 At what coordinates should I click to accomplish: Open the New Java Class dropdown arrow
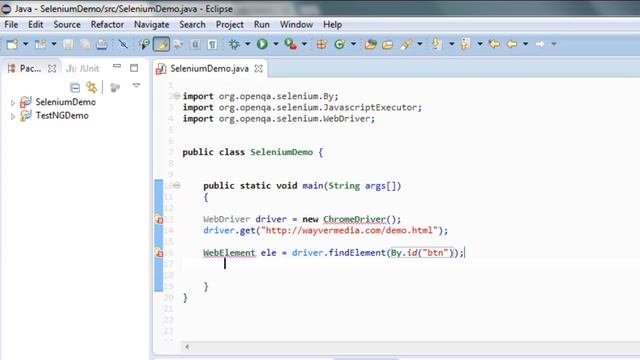click(x=353, y=44)
